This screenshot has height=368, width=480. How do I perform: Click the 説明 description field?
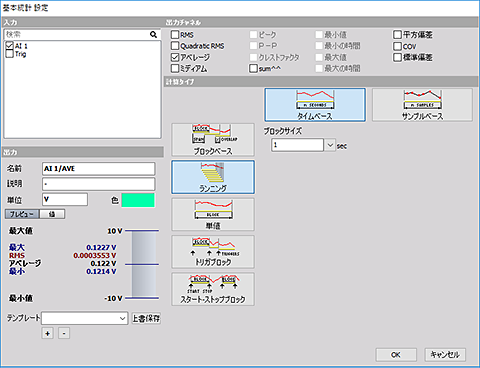[x=99, y=184]
